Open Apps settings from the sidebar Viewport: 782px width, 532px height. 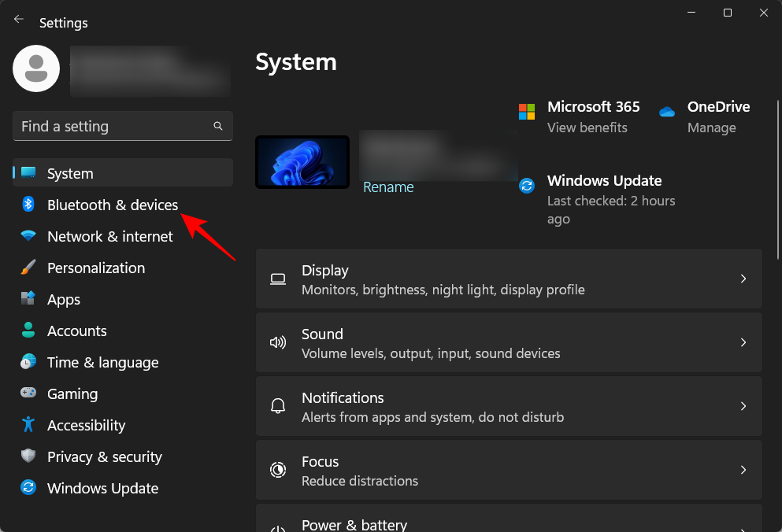(x=63, y=299)
